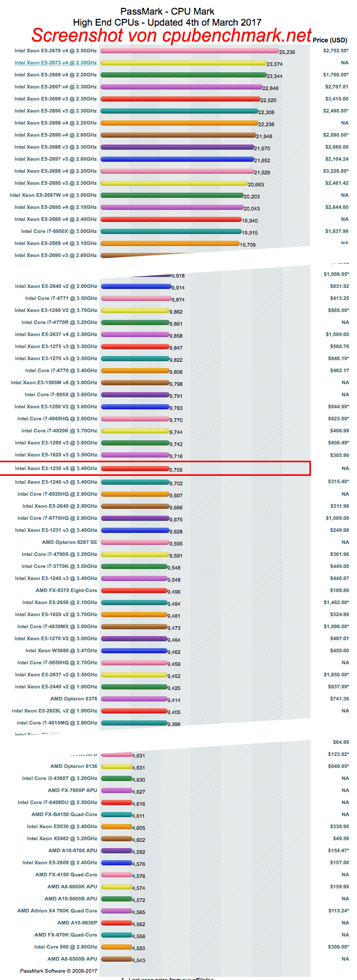
Task: Select the Intel Core i7-6950X CPU name
Action: click(59, 231)
